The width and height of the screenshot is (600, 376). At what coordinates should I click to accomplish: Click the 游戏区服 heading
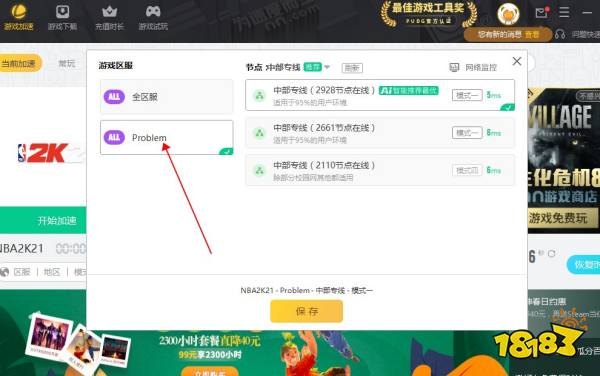click(x=116, y=65)
